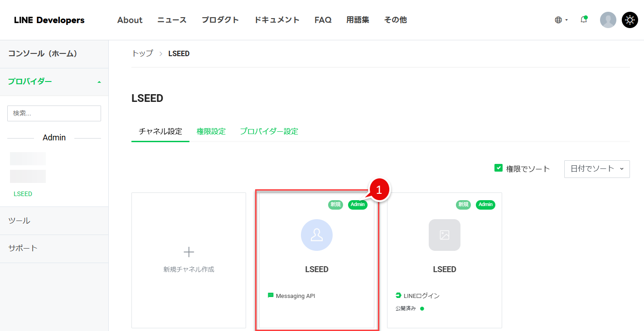Image resolution: width=644 pixels, height=331 pixels.
Task: Open the LSEED Messaging API channel avatar
Action: point(317,235)
